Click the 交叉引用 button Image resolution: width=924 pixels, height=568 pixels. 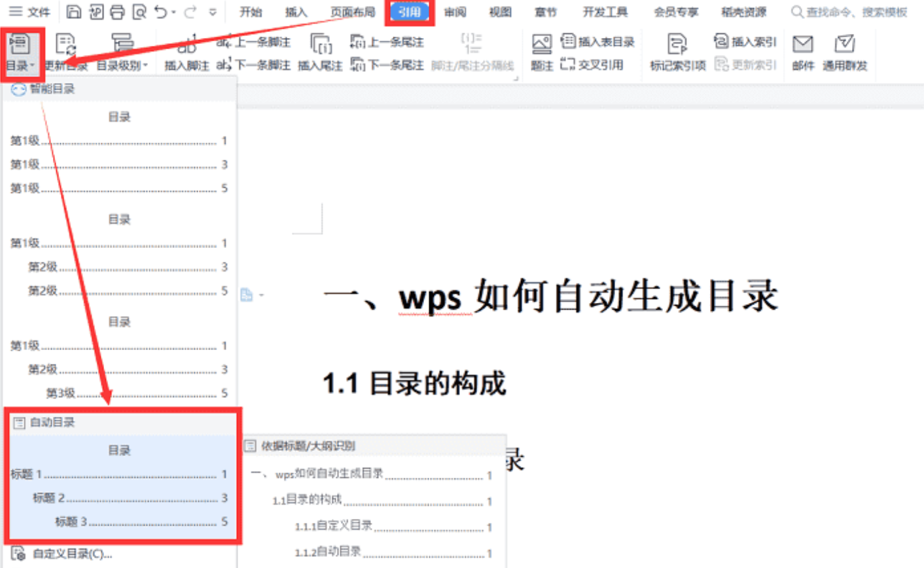592,65
